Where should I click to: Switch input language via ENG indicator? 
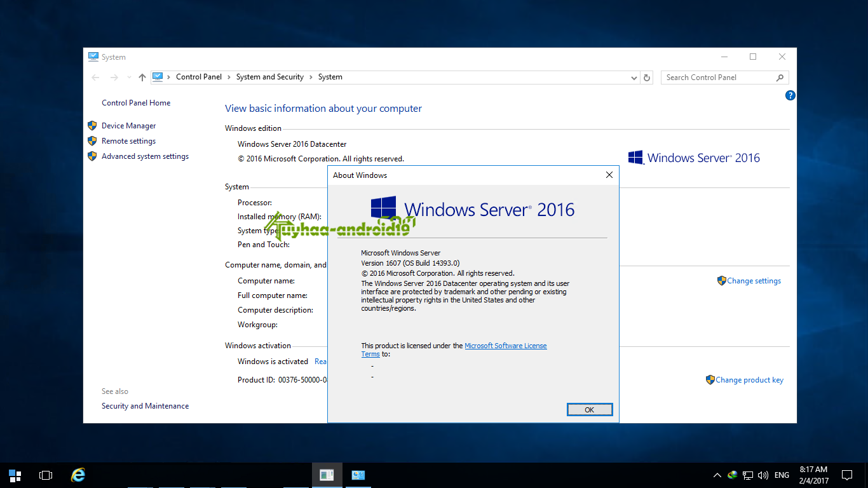tap(782, 475)
